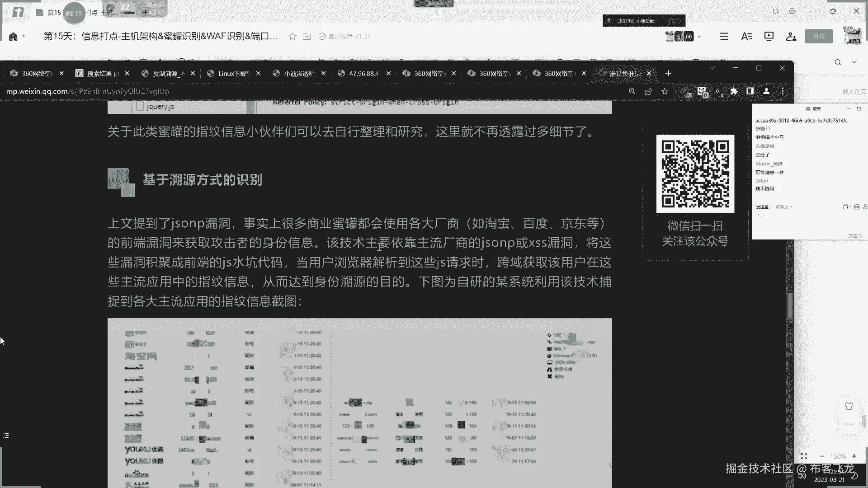868x488 pixels.
Task: Click the zoom in plus near 150%
Action: pyautogui.click(x=854, y=456)
